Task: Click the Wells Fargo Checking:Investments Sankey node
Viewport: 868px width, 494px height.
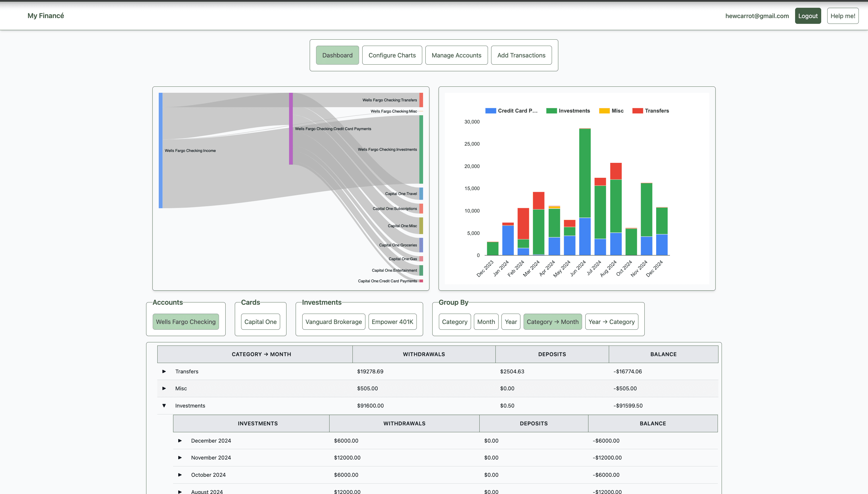Action: pyautogui.click(x=421, y=149)
